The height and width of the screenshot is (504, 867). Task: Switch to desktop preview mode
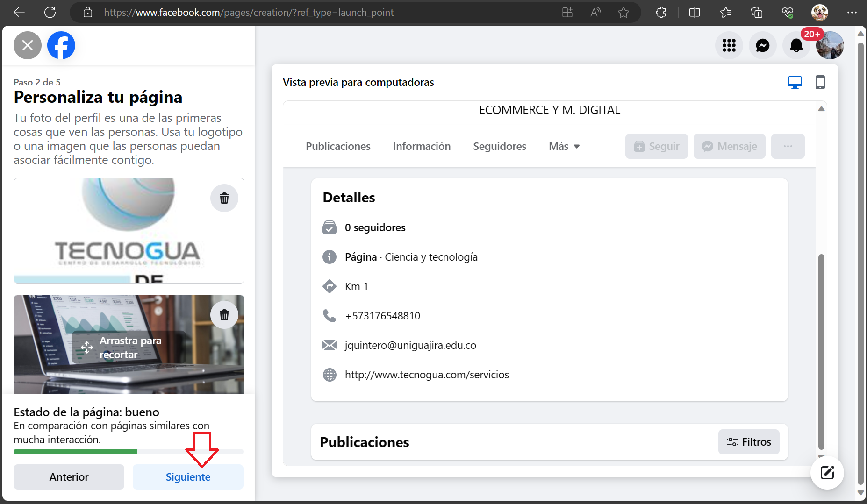pyautogui.click(x=795, y=82)
